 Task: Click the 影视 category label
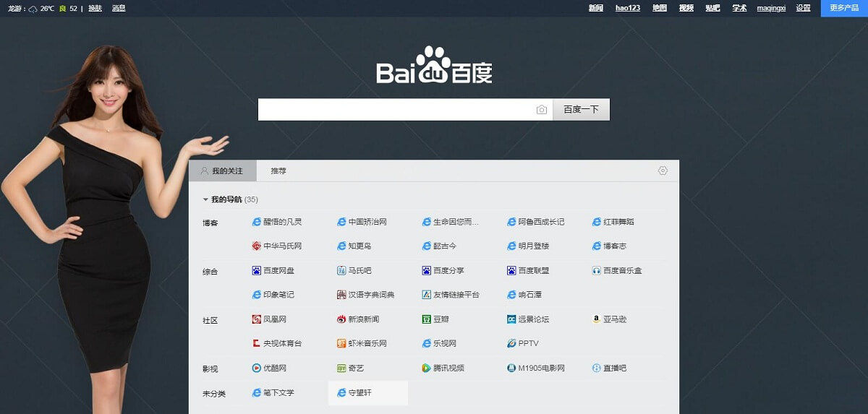click(210, 369)
